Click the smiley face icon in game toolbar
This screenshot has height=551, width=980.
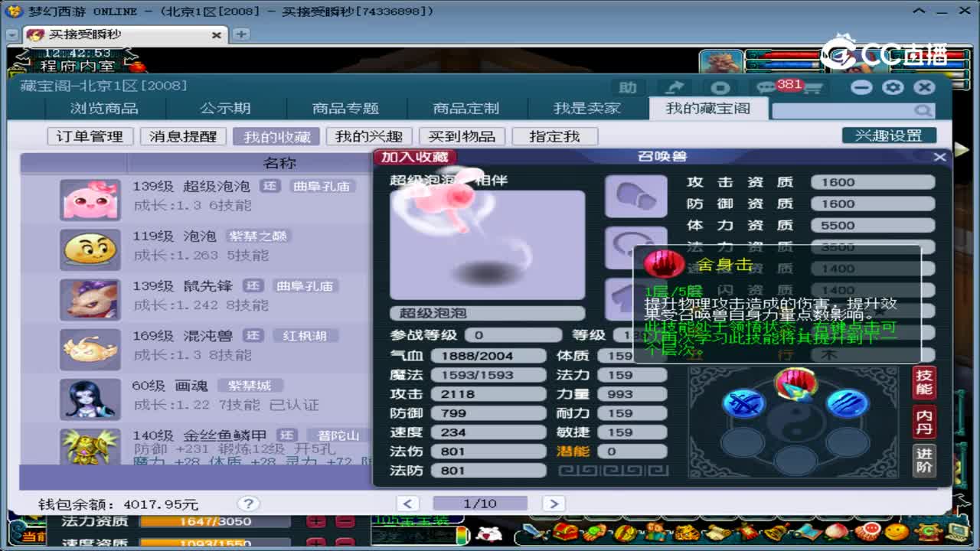[896, 532]
